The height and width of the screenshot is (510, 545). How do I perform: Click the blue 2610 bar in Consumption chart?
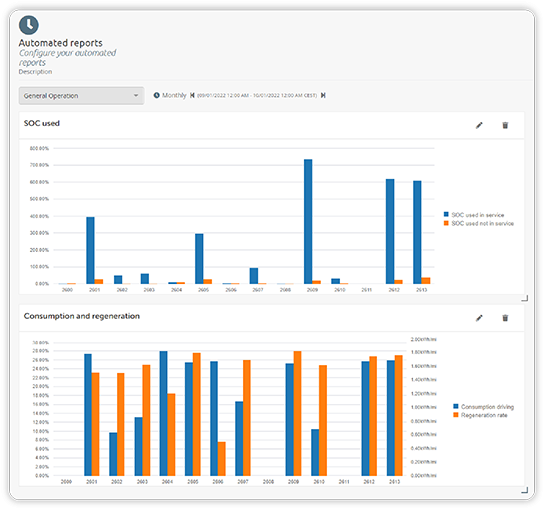315,452
